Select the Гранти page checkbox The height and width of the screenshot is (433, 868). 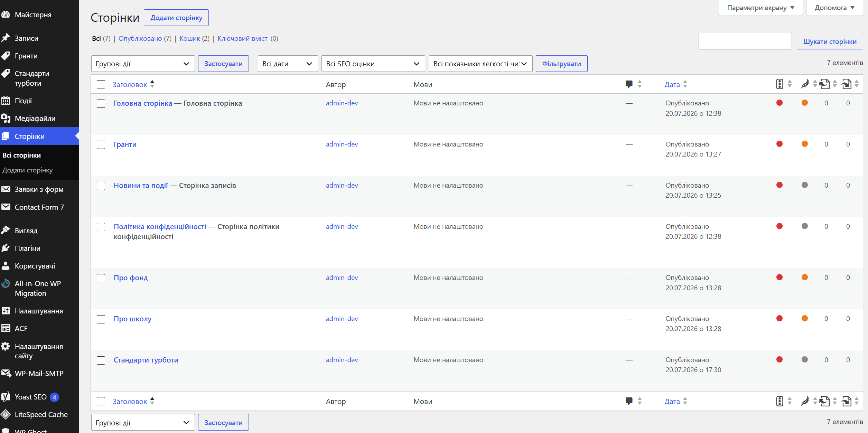[101, 144]
